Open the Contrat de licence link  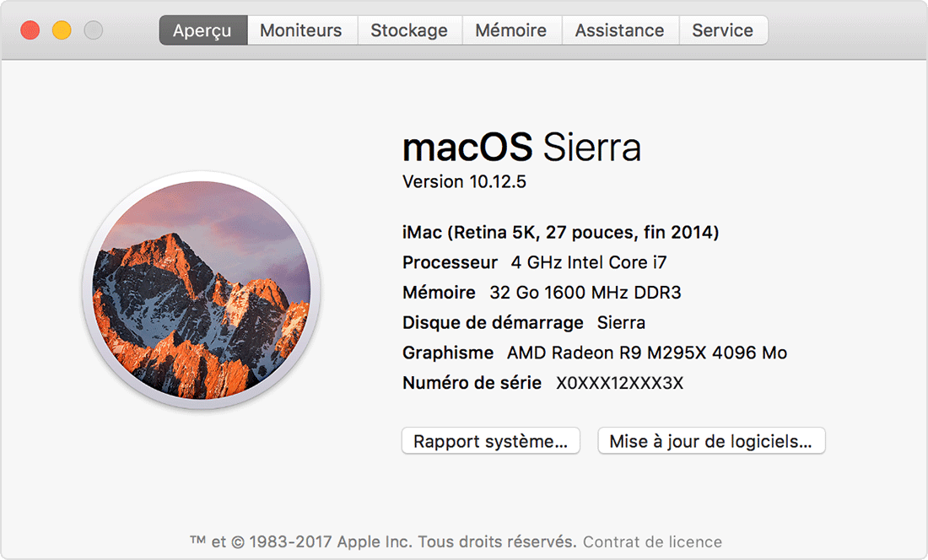(x=652, y=541)
